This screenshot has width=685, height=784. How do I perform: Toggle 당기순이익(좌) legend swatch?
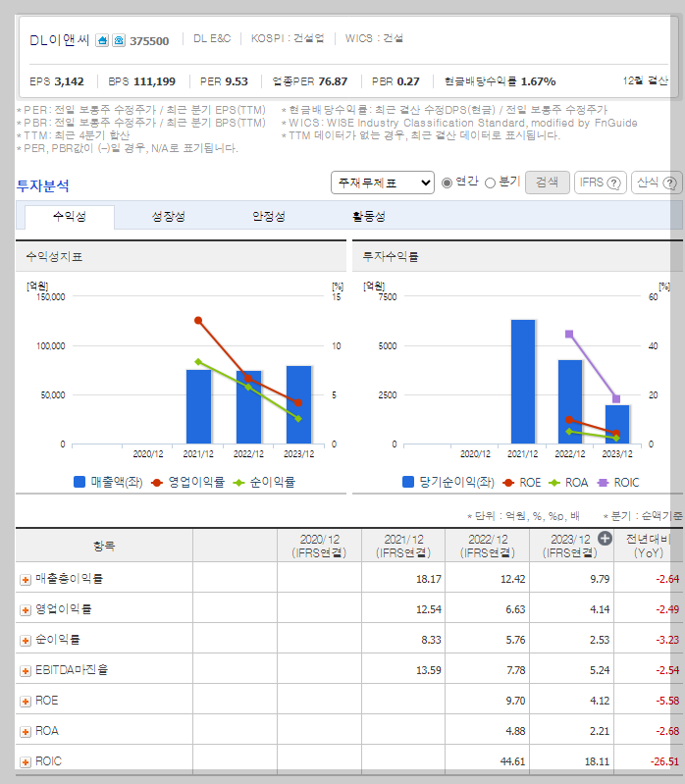click(x=408, y=482)
